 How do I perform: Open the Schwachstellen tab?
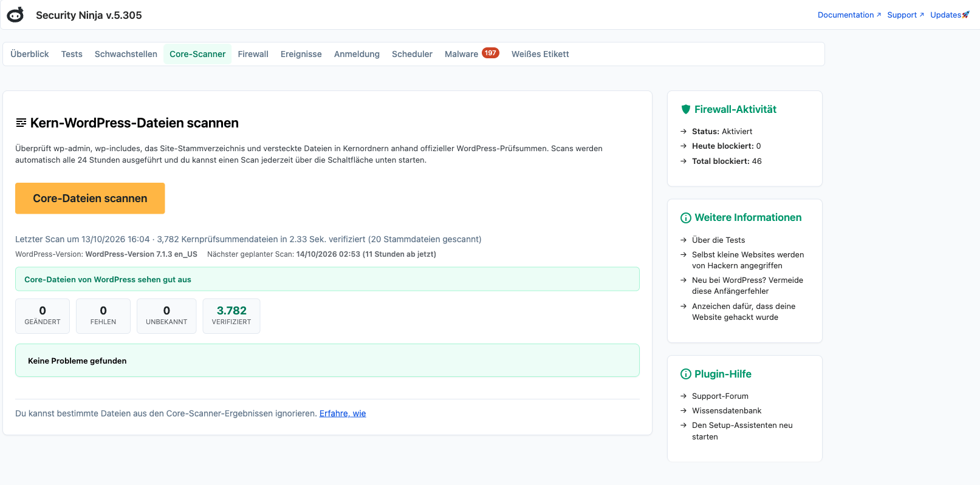coord(126,54)
